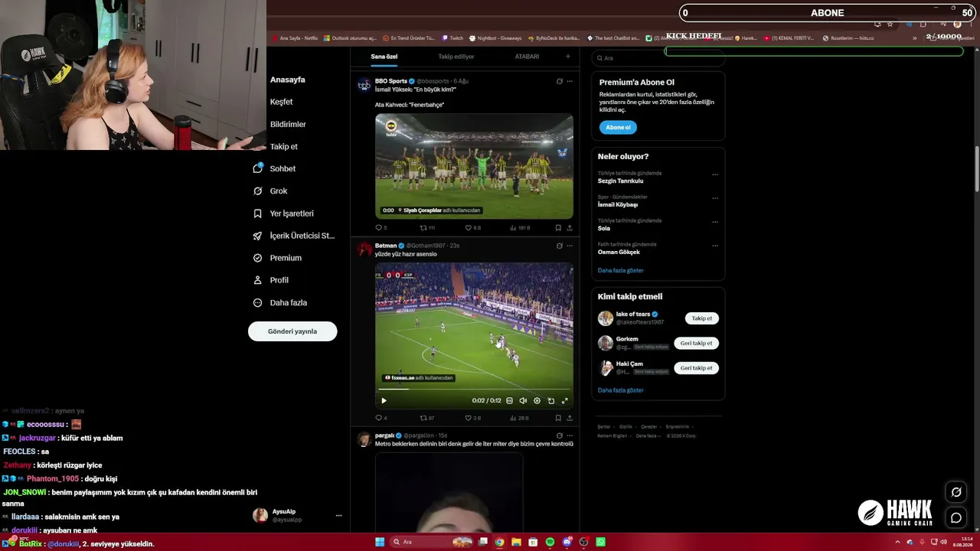Switch to the ATABARI tab

point(527,57)
